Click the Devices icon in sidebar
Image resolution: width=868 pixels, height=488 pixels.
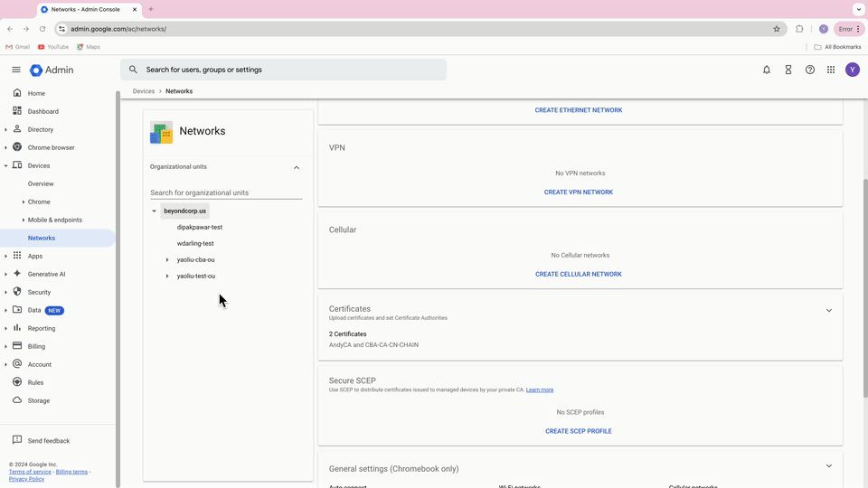17,164
